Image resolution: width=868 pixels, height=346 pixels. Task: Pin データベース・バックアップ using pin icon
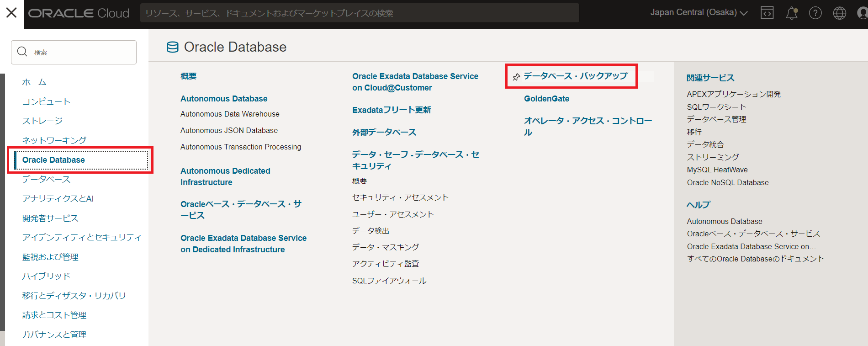coord(516,77)
